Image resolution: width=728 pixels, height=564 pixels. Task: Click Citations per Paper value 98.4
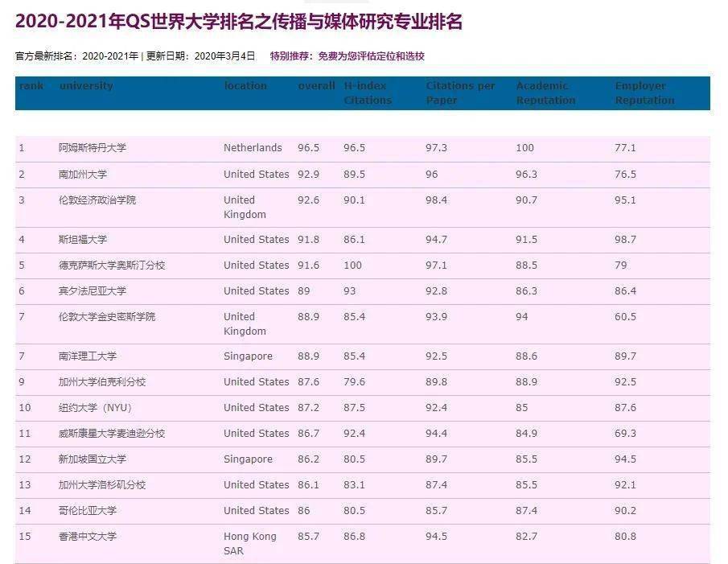pyautogui.click(x=437, y=200)
